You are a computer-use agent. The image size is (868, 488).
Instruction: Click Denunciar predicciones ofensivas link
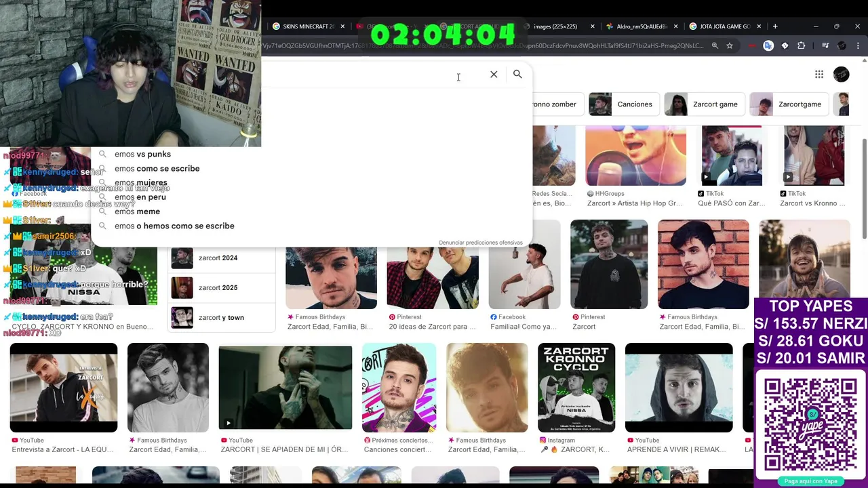[480, 243]
